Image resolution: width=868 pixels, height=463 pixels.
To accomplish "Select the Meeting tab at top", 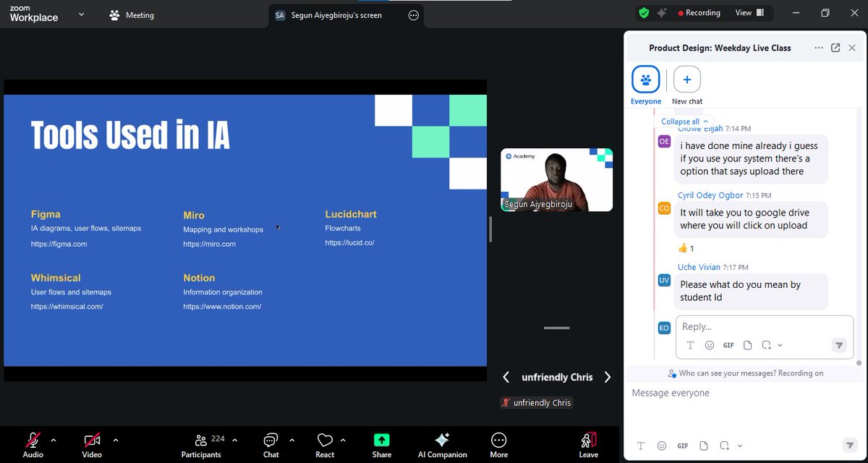I will [x=132, y=14].
